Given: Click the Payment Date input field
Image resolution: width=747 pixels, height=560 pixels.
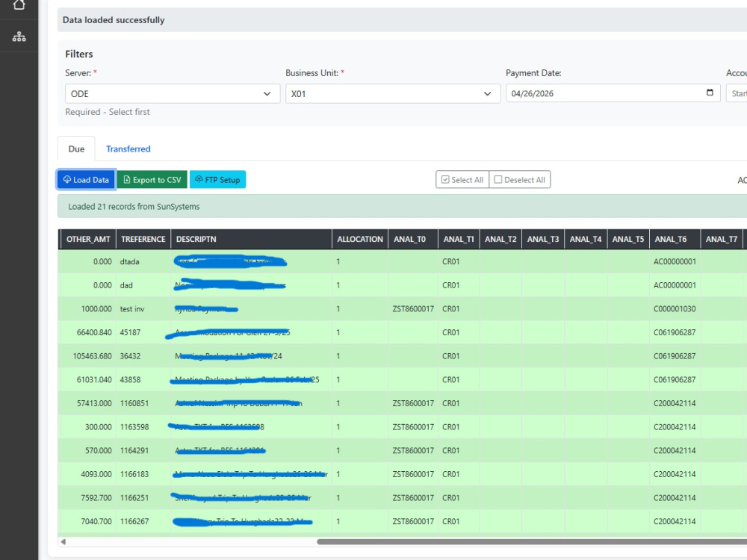Looking at the screenshot, I should [x=613, y=93].
